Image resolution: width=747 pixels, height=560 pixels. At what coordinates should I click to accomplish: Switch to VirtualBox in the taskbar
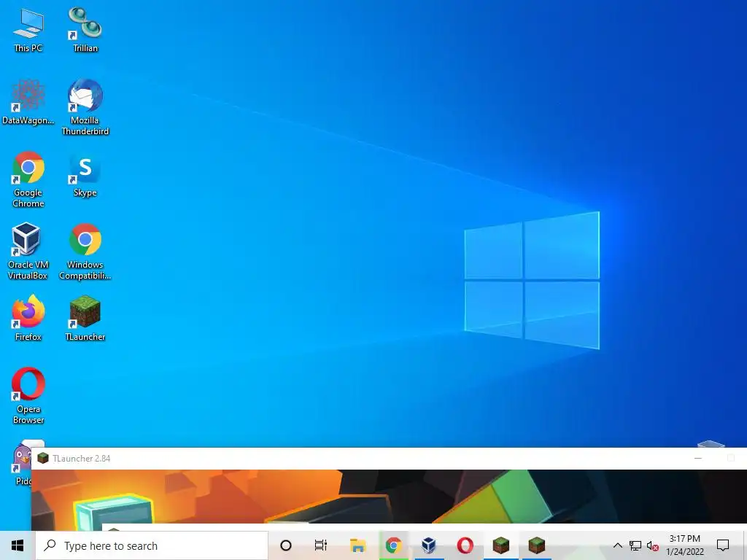pyautogui.click(x=429, y=545)
